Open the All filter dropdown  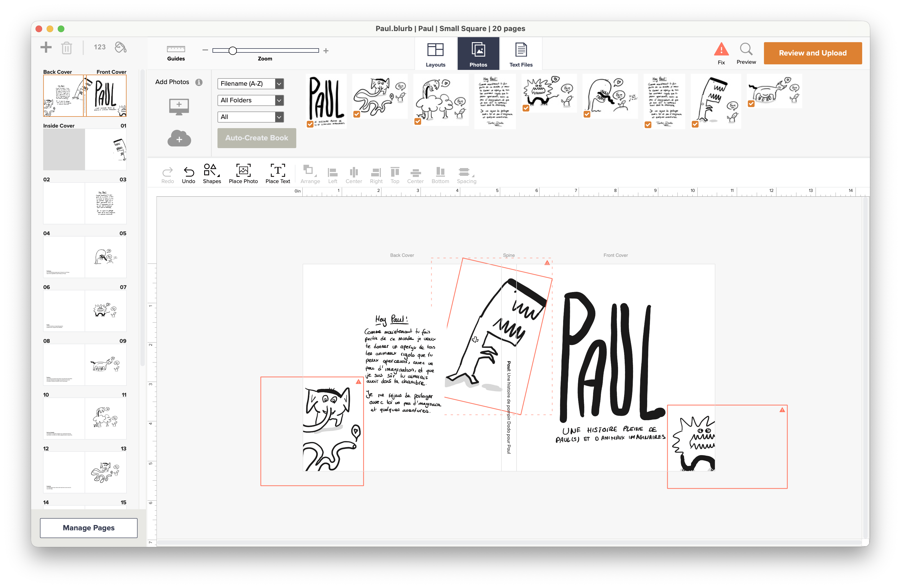[x=250, y=117]
